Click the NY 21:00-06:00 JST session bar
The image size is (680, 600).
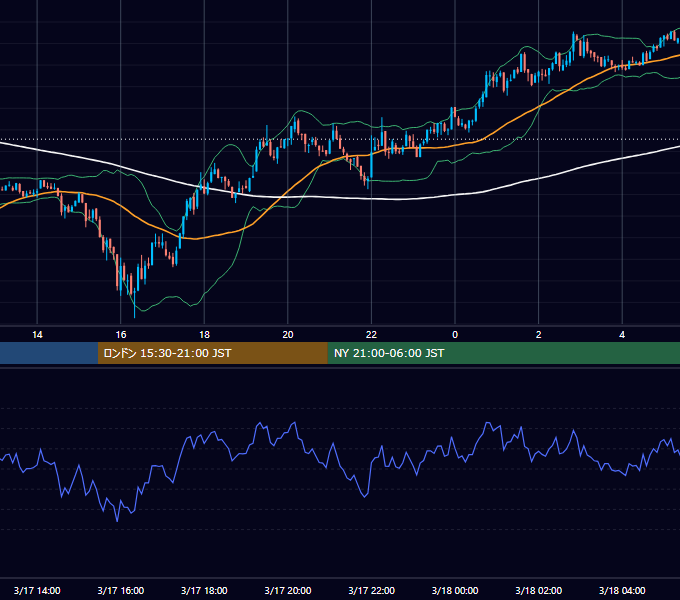[x=503, y=353]
